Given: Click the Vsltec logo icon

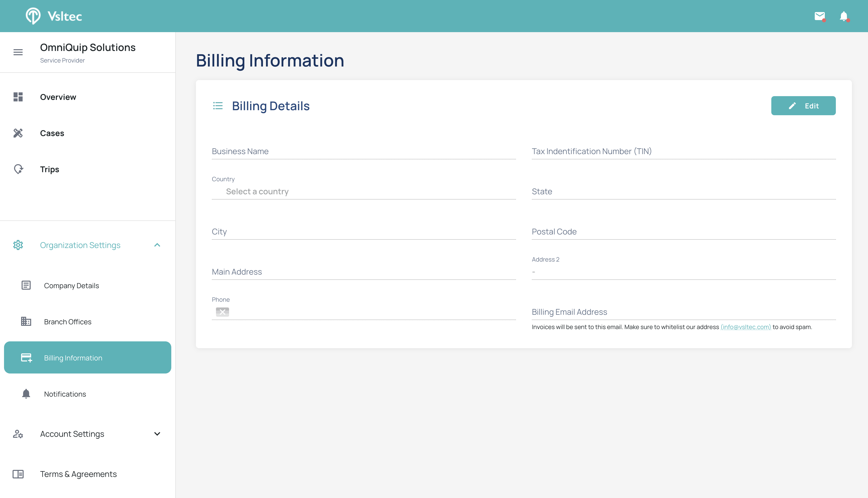Looking at the screenshot, I should (x=33, y=16).
